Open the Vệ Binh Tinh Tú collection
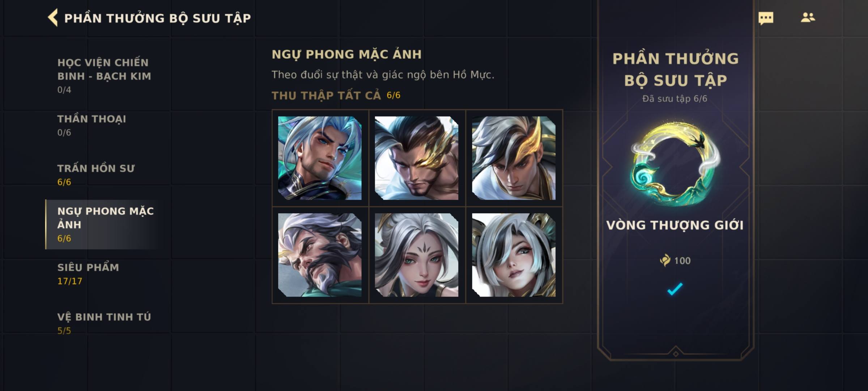Screen dimensions: 868x391 point(104,323)
